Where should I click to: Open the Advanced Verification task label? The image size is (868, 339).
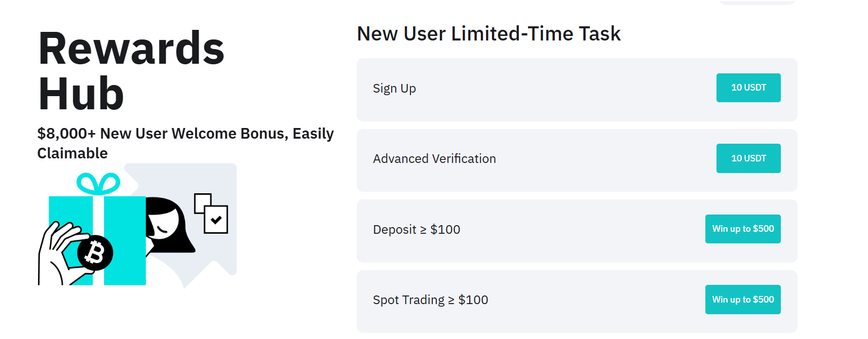point(434,159)
